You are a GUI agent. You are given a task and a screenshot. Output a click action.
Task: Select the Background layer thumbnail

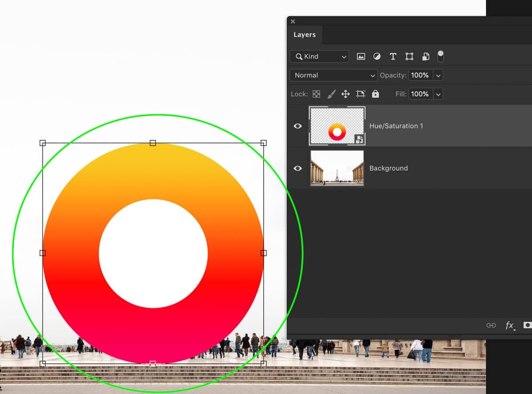337,168
